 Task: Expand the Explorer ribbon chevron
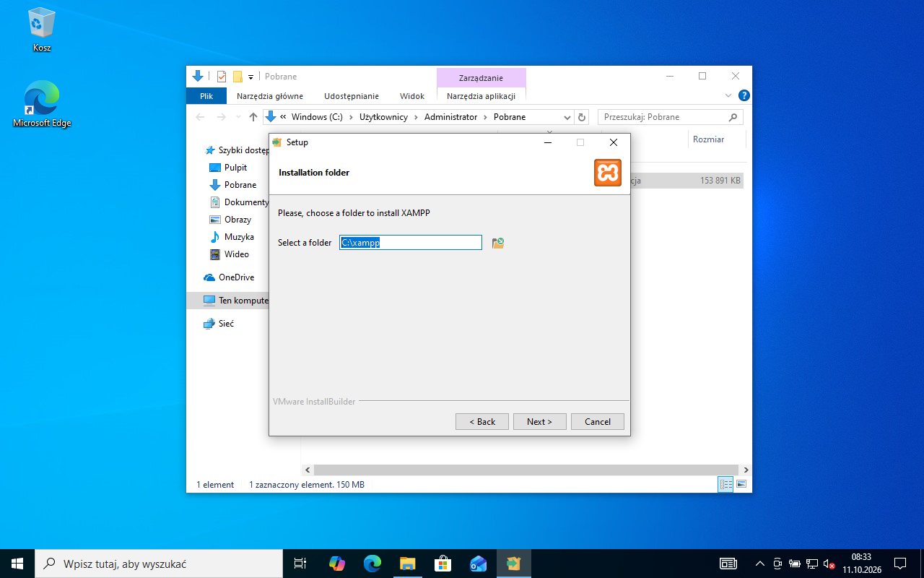[728, 95]
